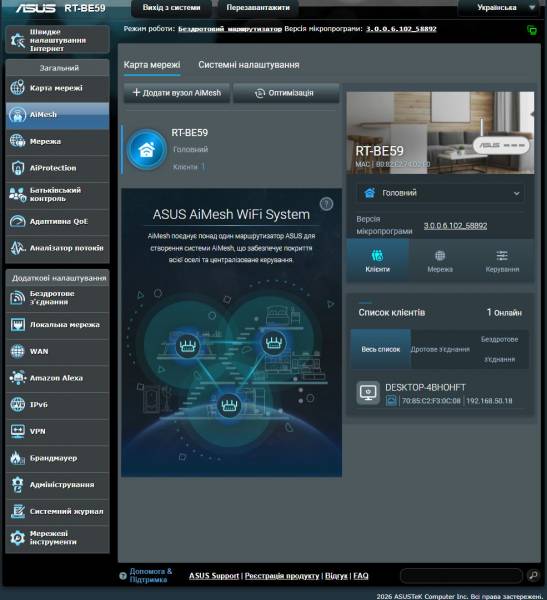Open Бездротове з'єднання icon
Viewport: 547px width, 600px height.
(18, 298)
